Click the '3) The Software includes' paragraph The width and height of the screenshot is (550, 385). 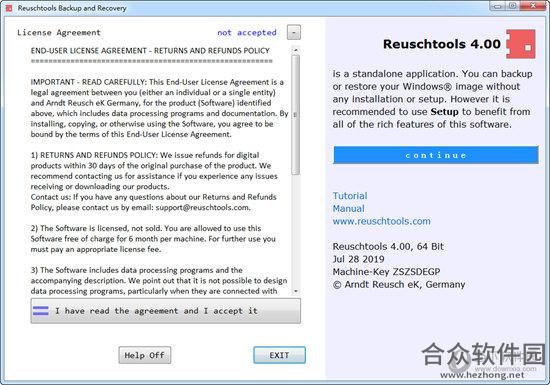point(159,281)
